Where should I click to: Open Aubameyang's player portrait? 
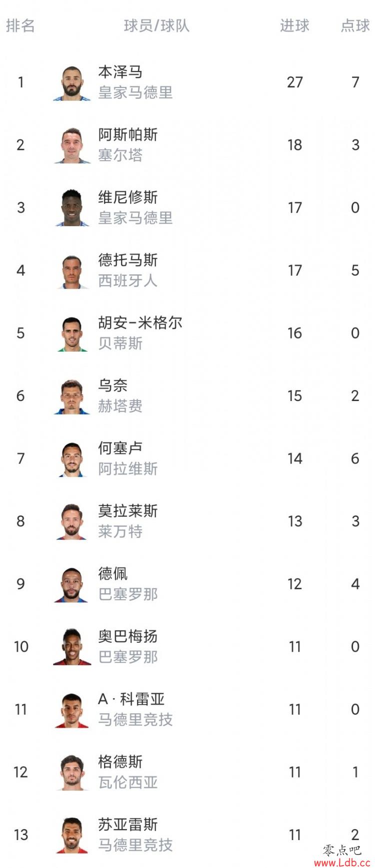pos(72,647)
